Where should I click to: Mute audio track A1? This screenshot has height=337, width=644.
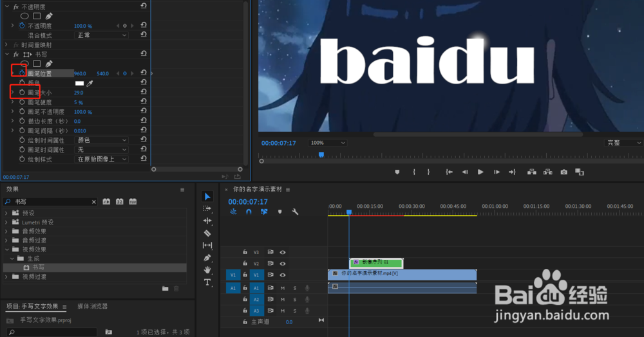[x=283, y=288]
